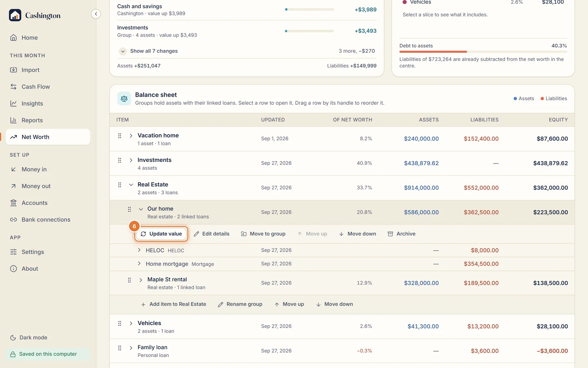Image resolution: width=588 pixels, height=368 pixels.
Task: Grab the drag handle on the Real Estate row
Action: [120, 185]
